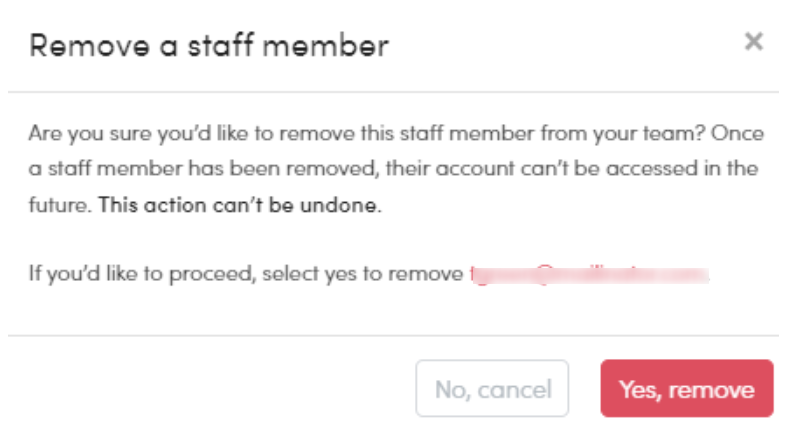Click the divider line above the footer buttons
This screenshot has height=438, width=792.
coord(396,335)
